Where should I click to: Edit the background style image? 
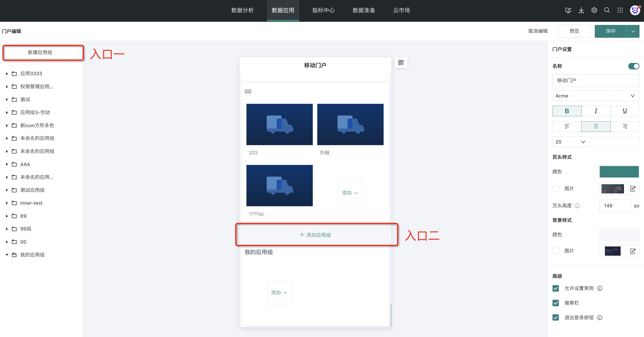633,251
